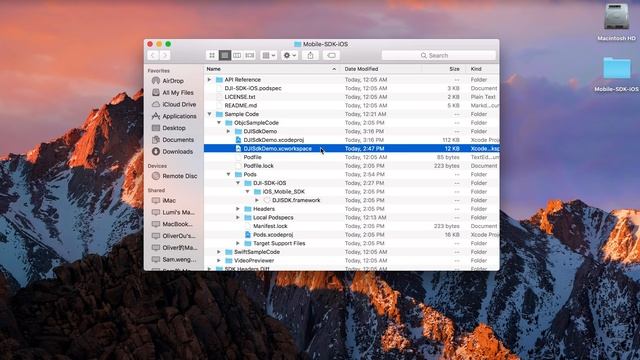Open AirDrop in the sidebar

point(173,81)
